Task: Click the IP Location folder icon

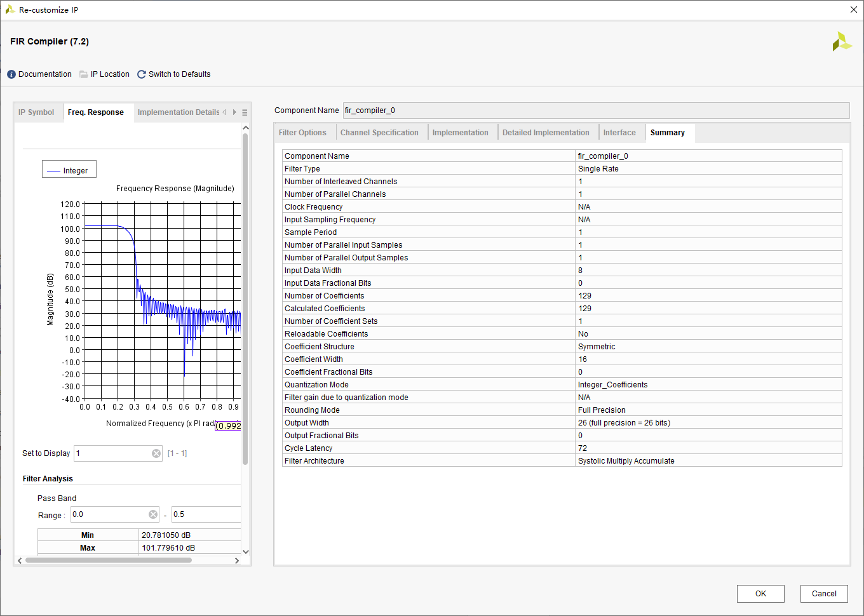Action: pyautogui.click(x=84, y=74)
